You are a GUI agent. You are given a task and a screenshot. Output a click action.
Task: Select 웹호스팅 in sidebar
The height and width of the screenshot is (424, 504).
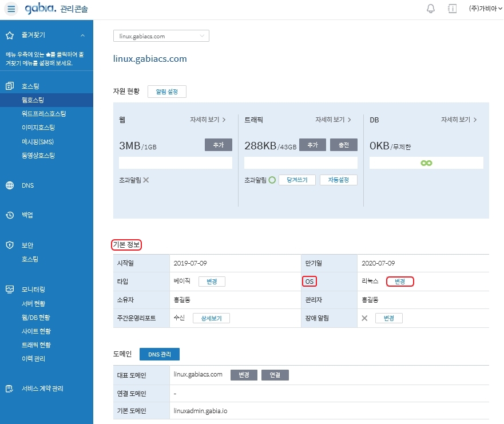point(46,100)
